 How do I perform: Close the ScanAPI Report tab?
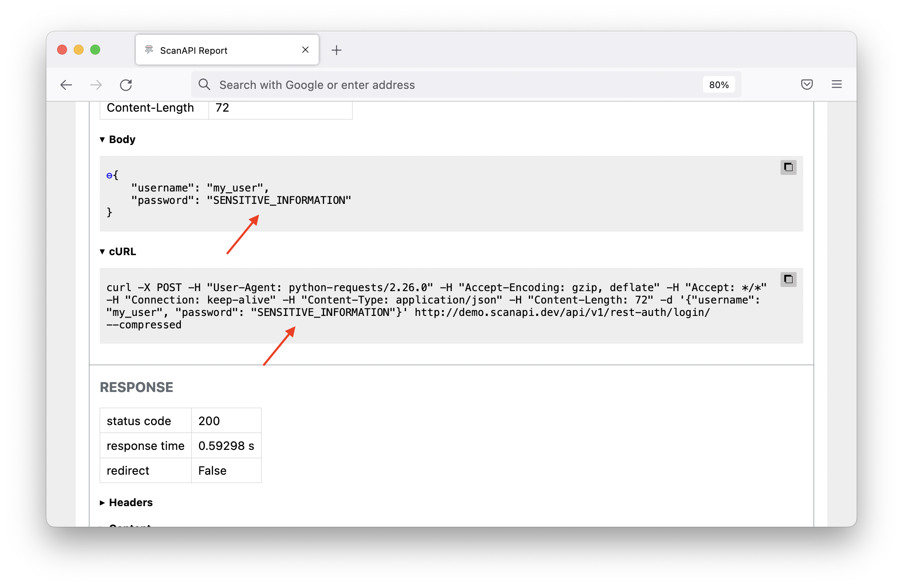[305, 50]
